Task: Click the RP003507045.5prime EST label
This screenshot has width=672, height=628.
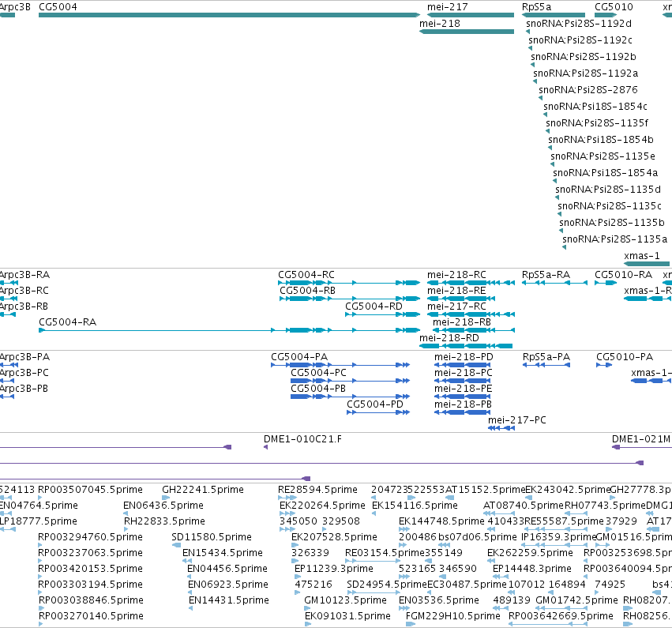Action: click(x=90, y=490)
